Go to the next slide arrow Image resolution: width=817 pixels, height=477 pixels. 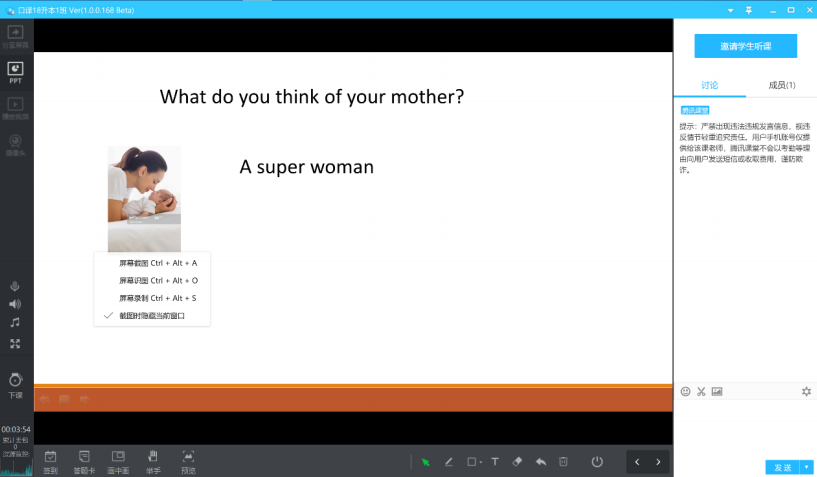(658, 462)
